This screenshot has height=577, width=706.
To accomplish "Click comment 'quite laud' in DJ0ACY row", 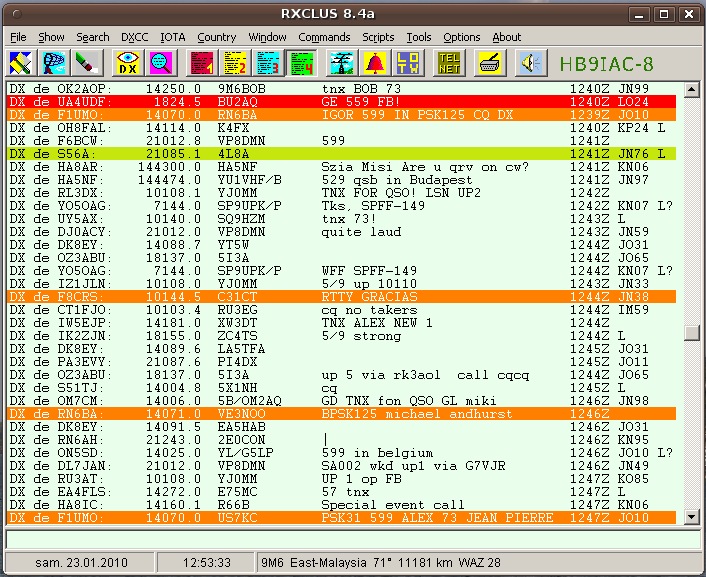I will click(x=361, y=232).
